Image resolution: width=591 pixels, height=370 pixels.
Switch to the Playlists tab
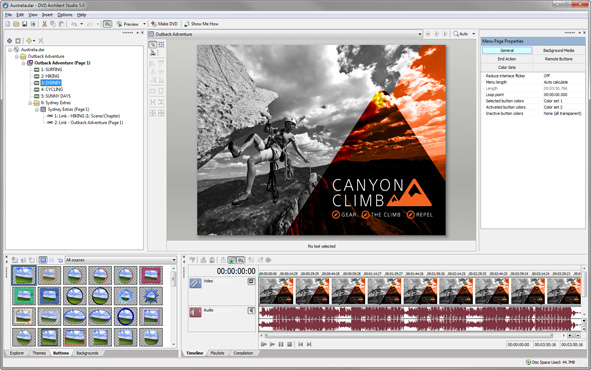(x=217, y=353)
